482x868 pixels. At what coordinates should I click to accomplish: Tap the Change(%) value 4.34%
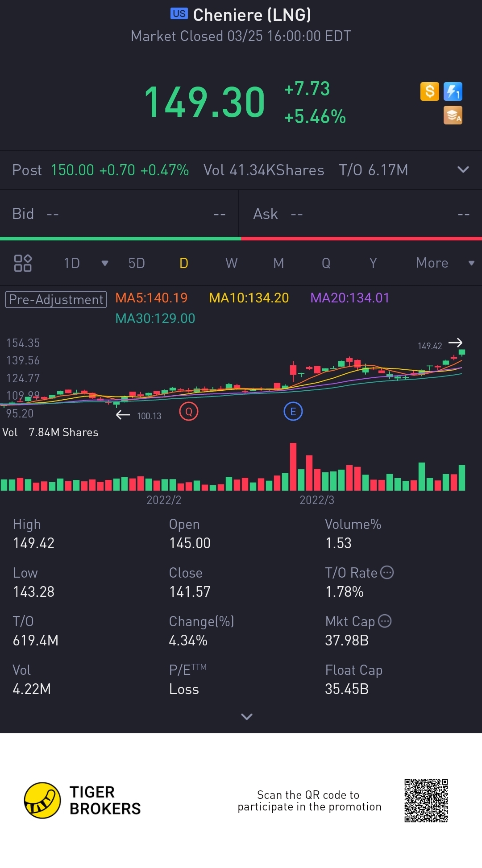[x=188, y=641]
